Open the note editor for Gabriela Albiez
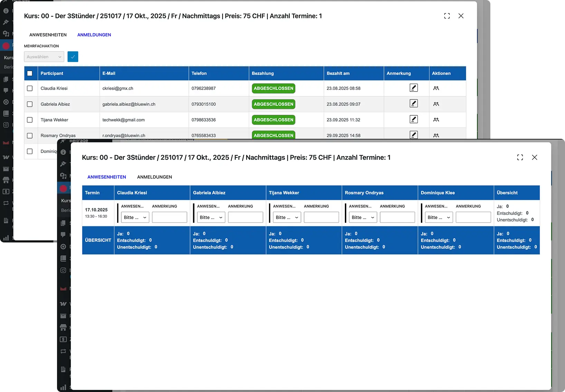Screen dimensions: 565x392 (414, 104)
